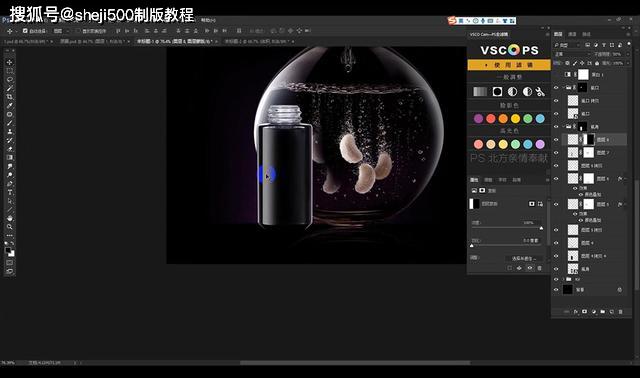Toggle visibility of second layer group
This screenshot has width=640, height=378.
coord(556,127)
